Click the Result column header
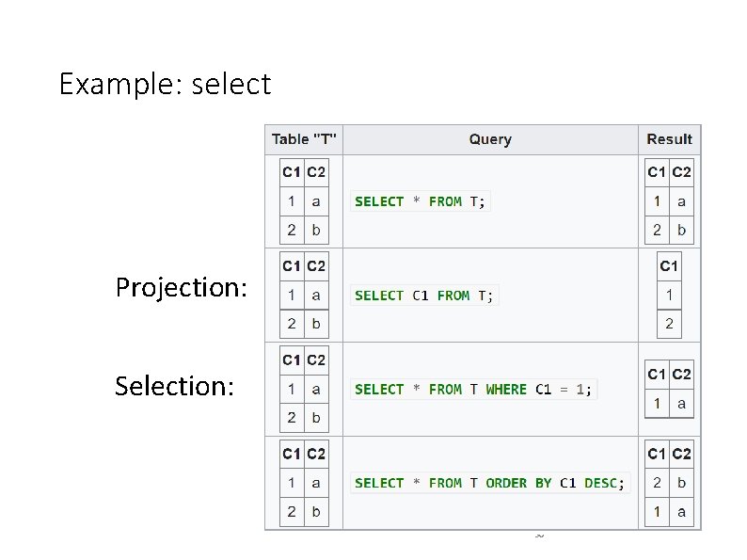 click(669, 139)
